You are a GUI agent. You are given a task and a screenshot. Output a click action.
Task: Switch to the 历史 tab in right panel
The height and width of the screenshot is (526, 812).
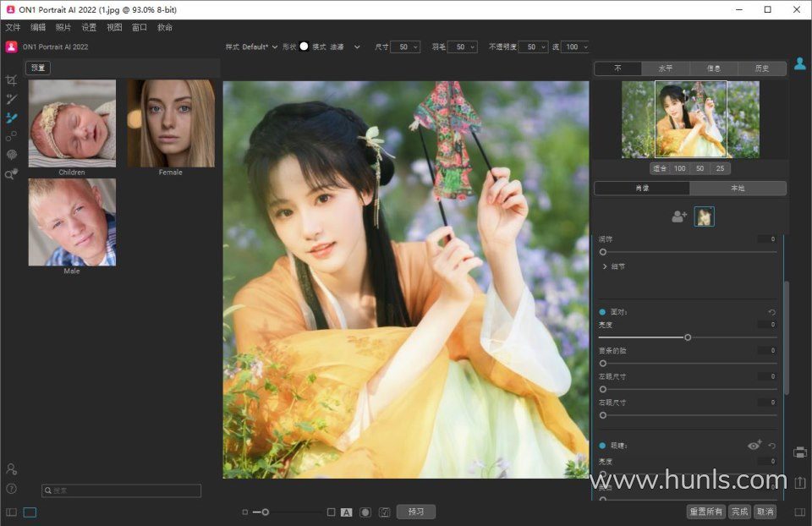click(762, 68)
